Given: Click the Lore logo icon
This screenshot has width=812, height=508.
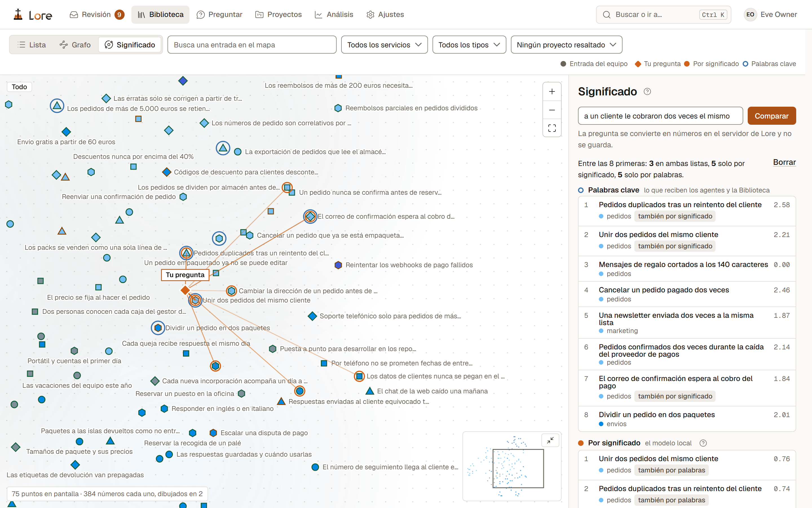Looking at the screenshot, I should point(18,14).
